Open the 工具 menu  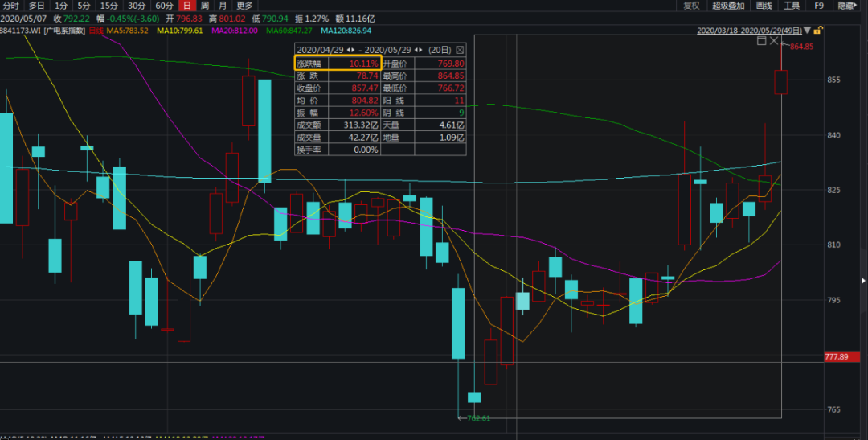[792, 6]
